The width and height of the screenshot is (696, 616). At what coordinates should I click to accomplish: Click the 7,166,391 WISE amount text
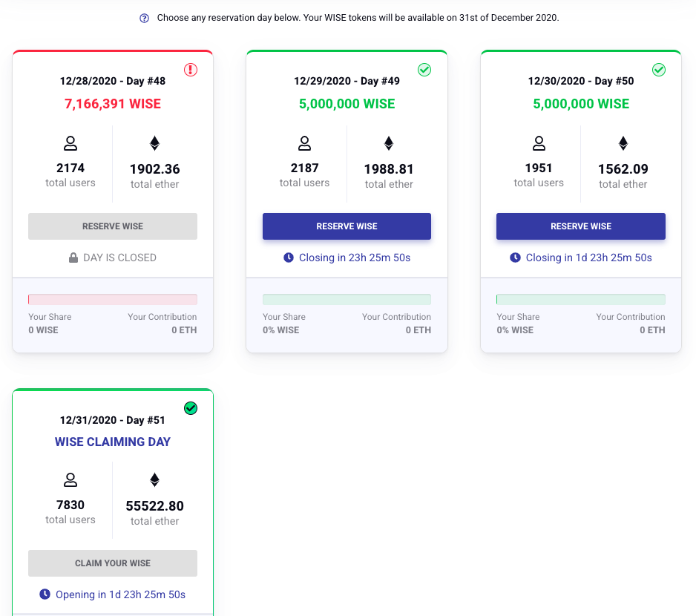pos(112,103)
